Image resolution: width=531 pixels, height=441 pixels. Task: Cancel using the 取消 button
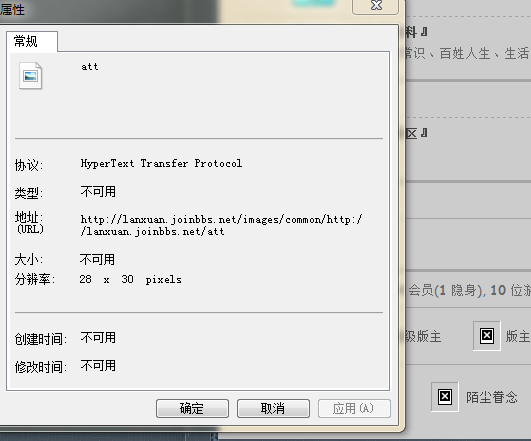(x=273, y=408)
